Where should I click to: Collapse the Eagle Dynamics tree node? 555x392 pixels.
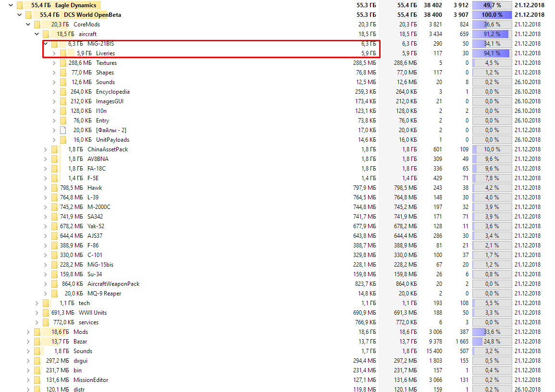pyautogui.click(x=11, y=5)
